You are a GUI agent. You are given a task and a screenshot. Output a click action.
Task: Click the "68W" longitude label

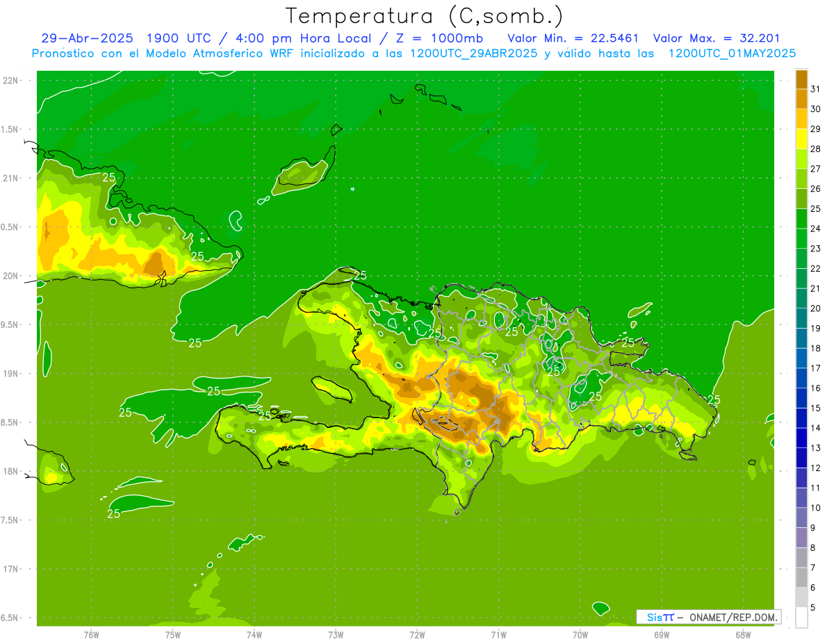(x=743, y=634)
